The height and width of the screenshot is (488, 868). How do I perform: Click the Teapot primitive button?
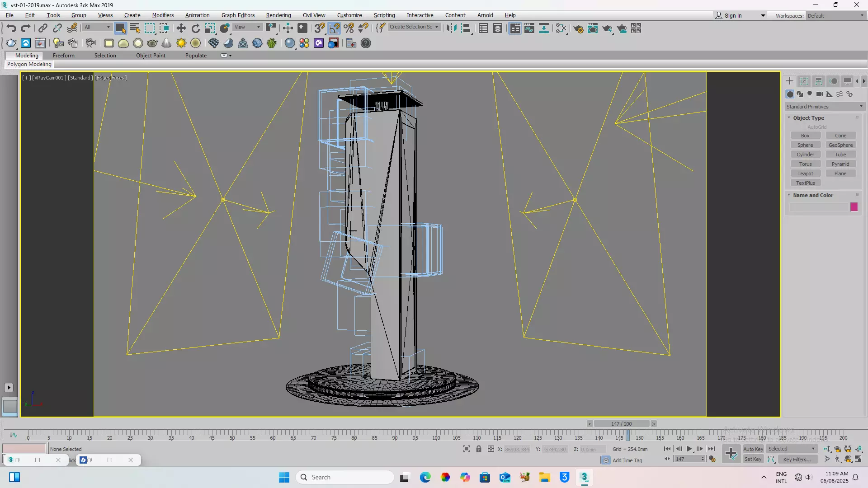(x=805, y=174)
